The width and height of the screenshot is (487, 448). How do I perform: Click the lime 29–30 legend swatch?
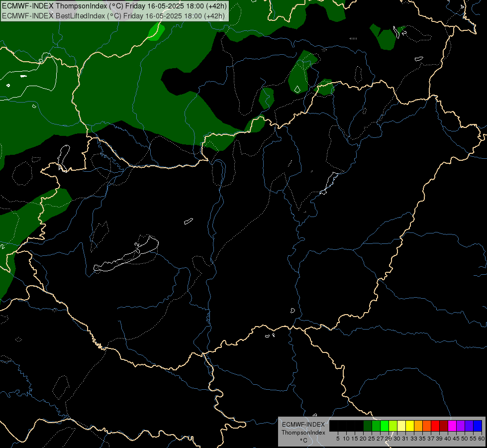point(393,426)
